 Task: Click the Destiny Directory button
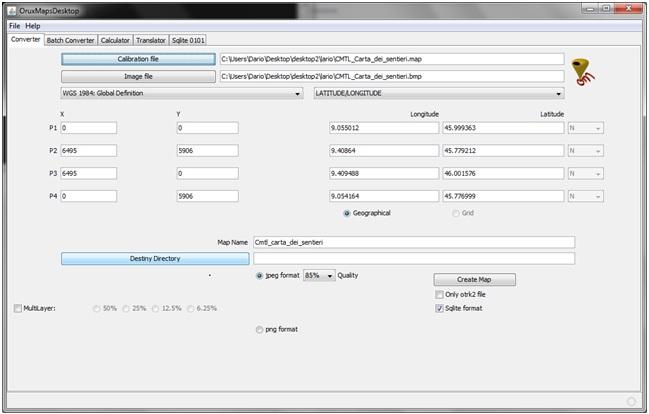(155, 259)
